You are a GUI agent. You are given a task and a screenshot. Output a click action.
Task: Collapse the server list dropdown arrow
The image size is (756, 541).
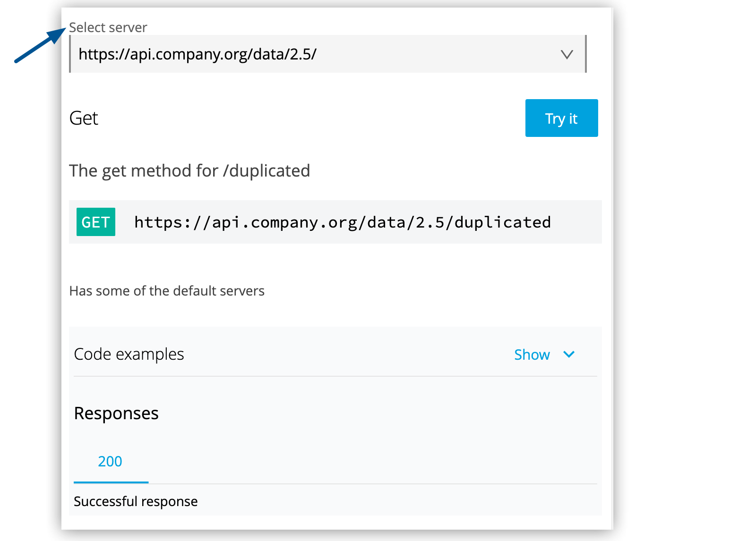click(568, 54)
